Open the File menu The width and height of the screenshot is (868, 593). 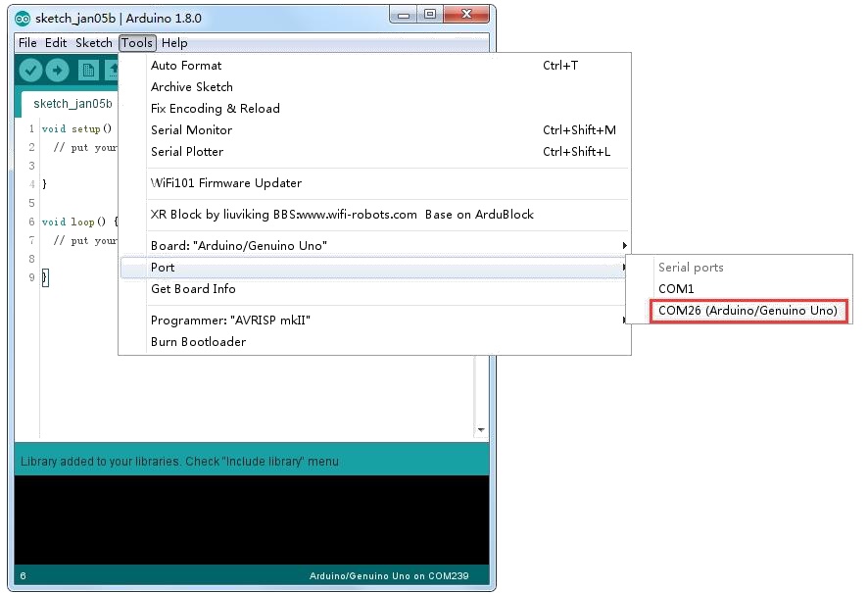[27, 42]
